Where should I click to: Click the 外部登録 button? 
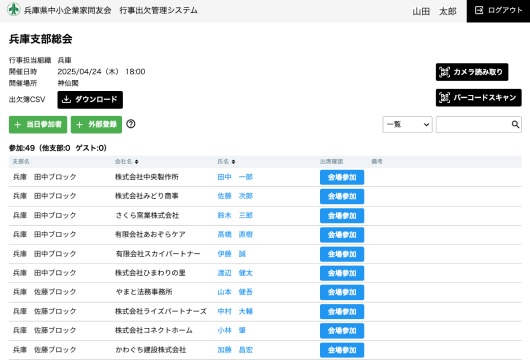tap(96, 125)
